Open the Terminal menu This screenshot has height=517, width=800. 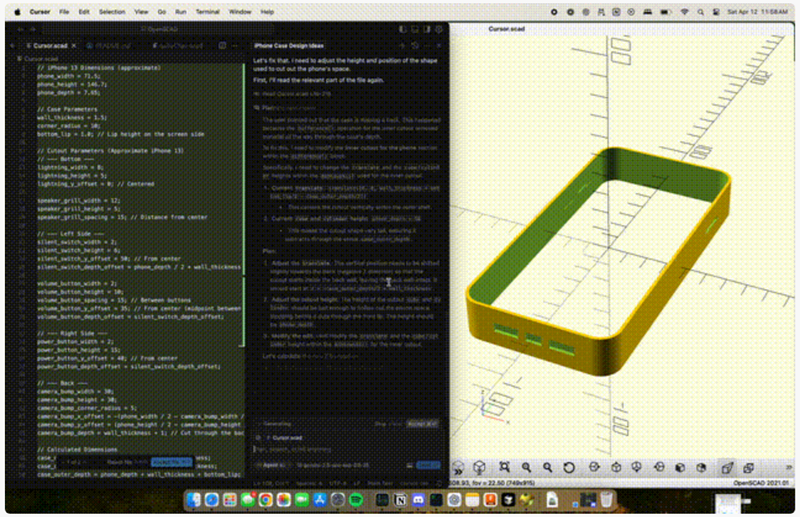pos(206,12)
